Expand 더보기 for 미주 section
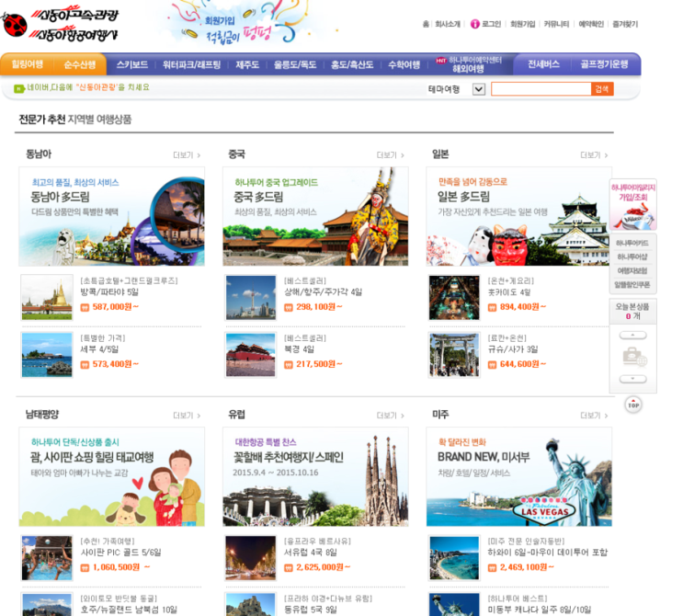Viewport: 683px width, 616px height. 594,416
